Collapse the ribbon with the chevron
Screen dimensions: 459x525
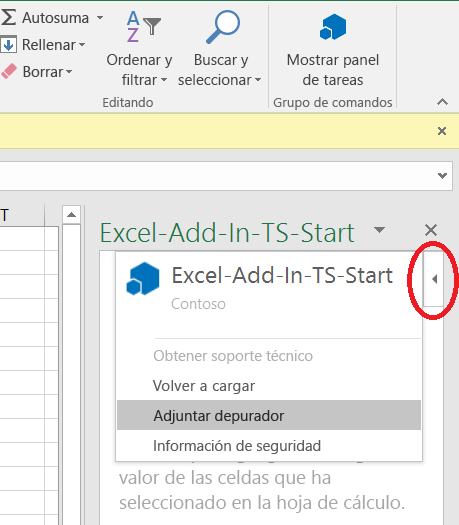442,101
